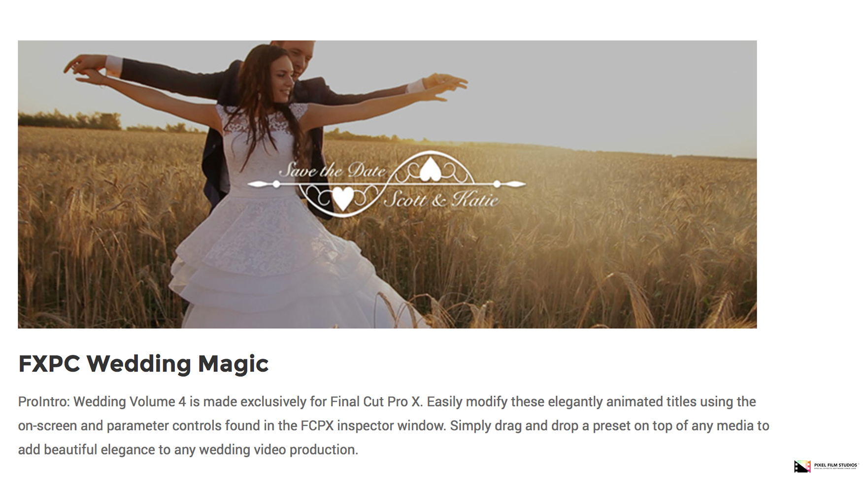The width and height of the screenshot is (868, 483).
Task: Click the treeline on the left horizon
Action: [69, 120]
